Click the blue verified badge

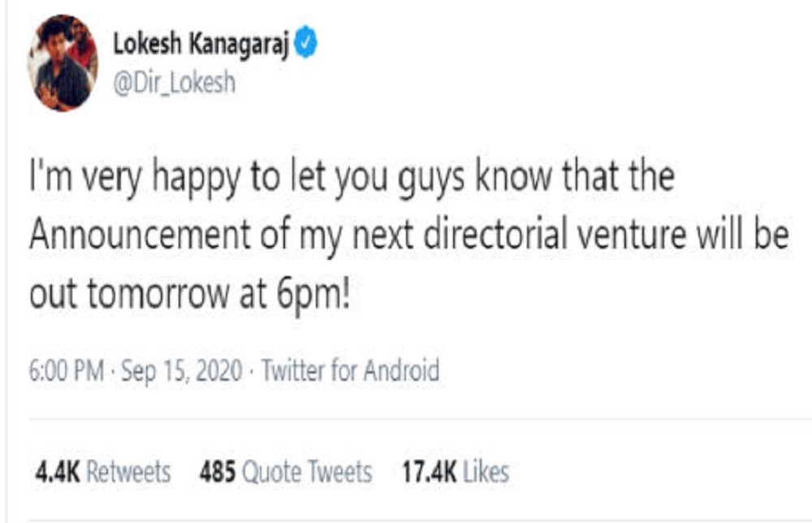click(x=305, y=43)
